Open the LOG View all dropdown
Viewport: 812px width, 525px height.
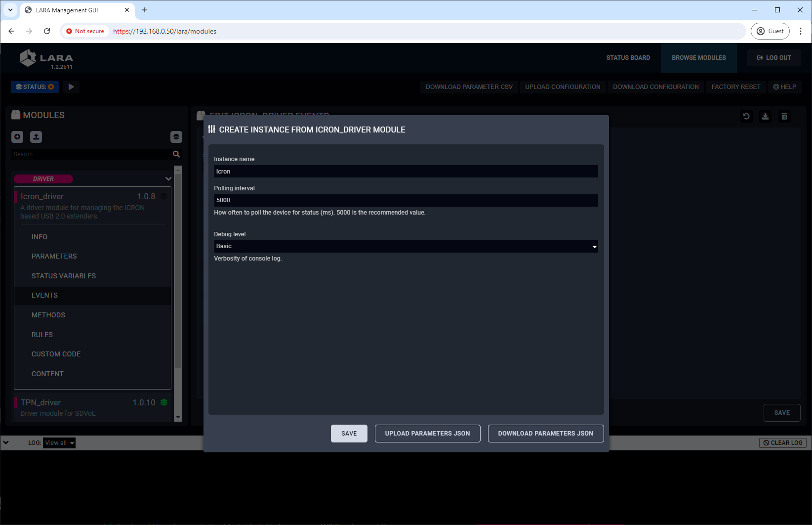[59, 443]
